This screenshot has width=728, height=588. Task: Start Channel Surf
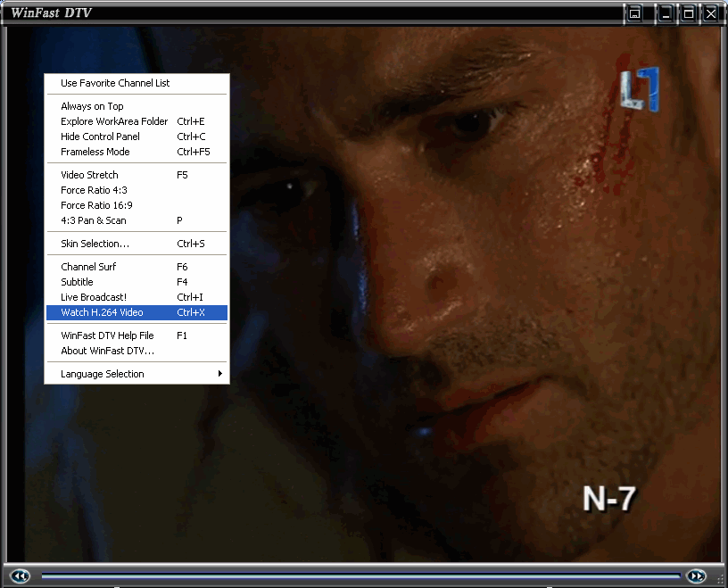tap(137, 267)
